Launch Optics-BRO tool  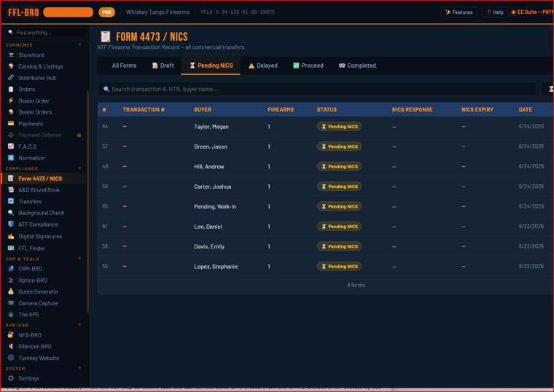[33, 281]
